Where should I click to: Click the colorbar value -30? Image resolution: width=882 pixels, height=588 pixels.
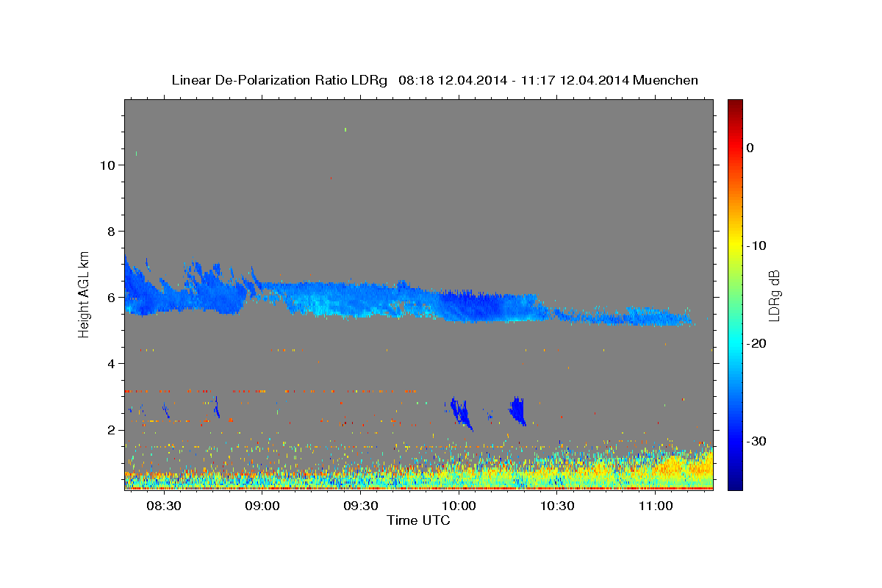pos(757,441)
